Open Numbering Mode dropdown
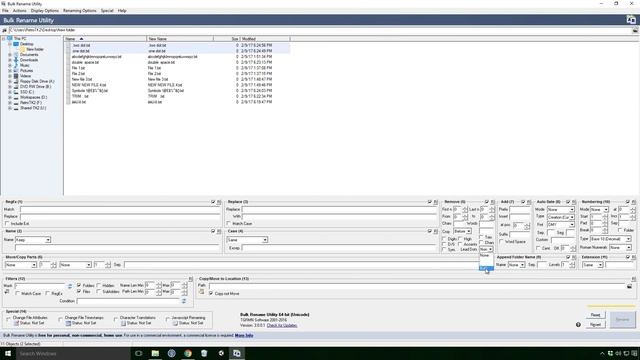Screen dimensions: 640x360 point(599,209)
